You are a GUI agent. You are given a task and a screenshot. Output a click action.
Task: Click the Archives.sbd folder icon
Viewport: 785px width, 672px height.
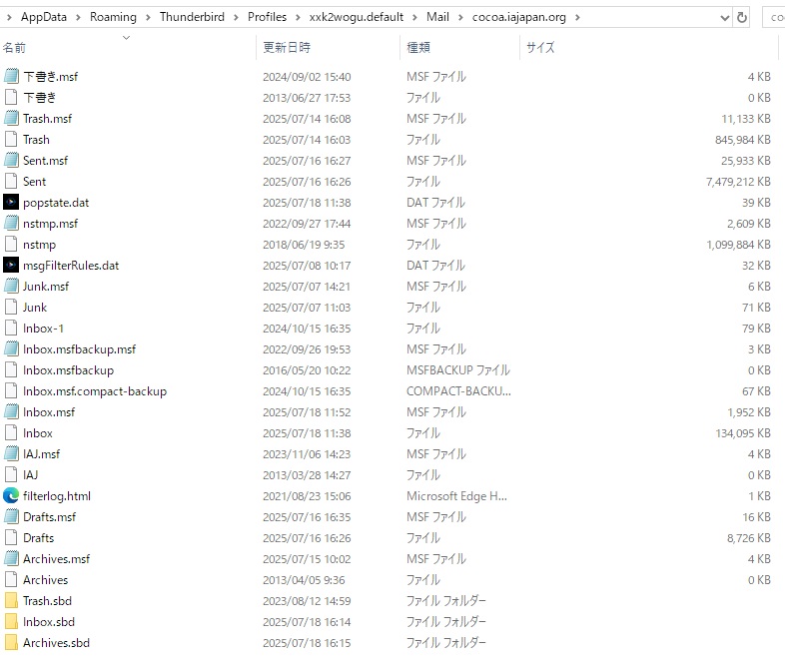pyautogui.click(x=11, y=642)
